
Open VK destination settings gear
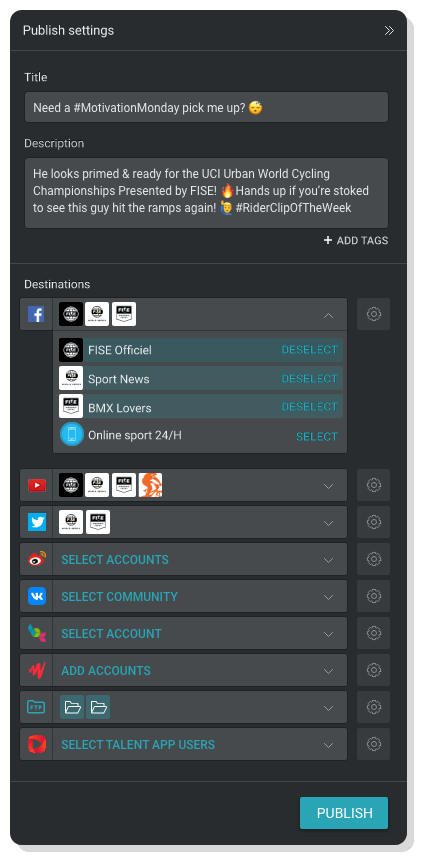(373, 596)
